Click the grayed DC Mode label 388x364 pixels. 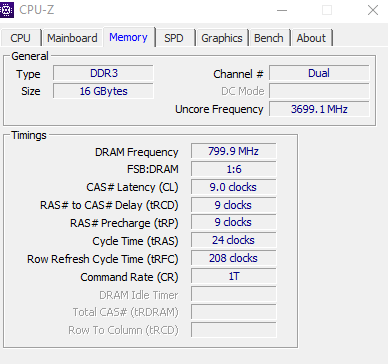(243, 91)
